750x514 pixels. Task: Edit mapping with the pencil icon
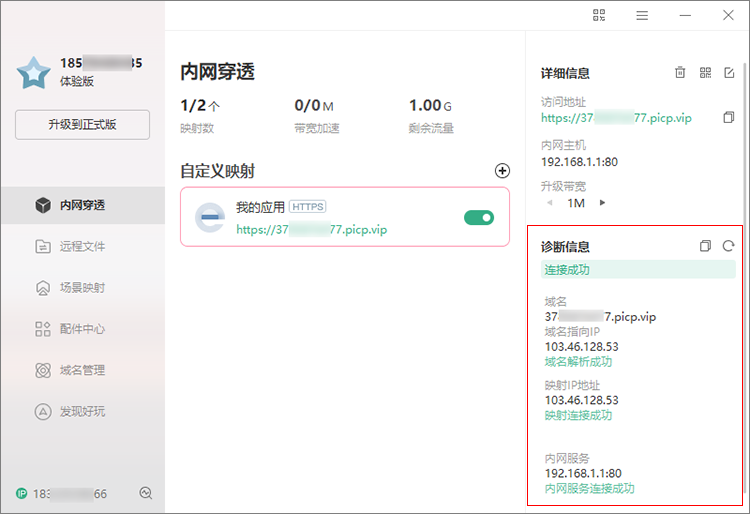click(729, 73)
